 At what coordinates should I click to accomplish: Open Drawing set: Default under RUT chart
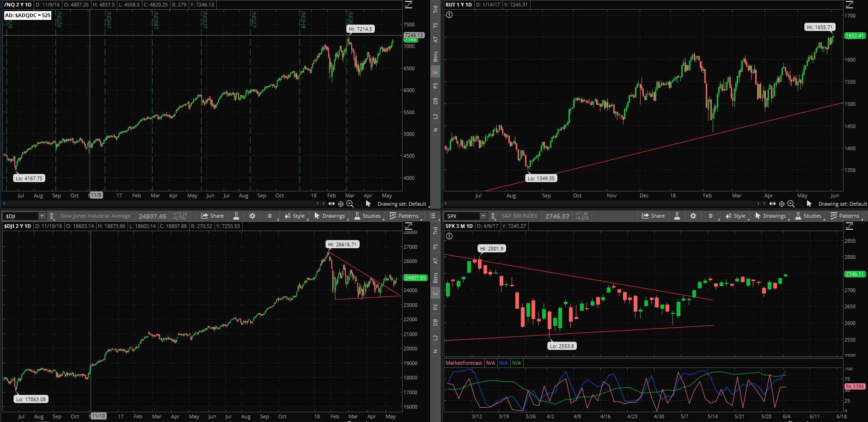tap(843, 204)
